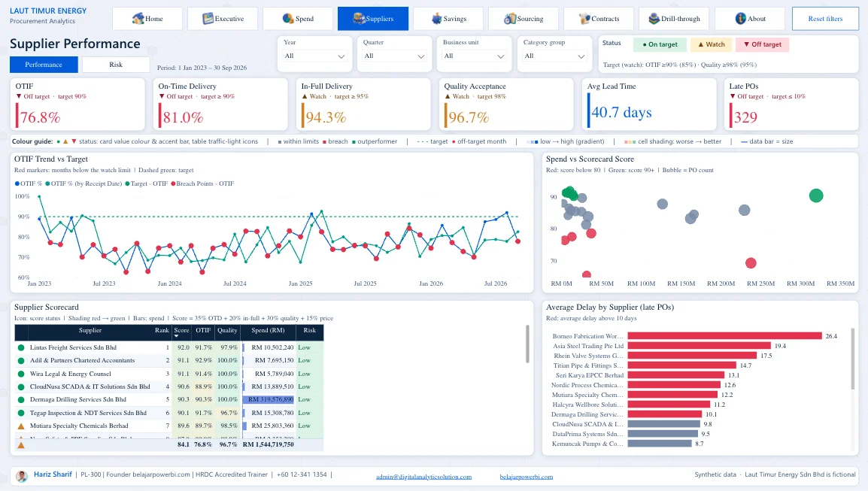Toggle the On target status filter
868x491 pixels.
[x=660, y=44]
